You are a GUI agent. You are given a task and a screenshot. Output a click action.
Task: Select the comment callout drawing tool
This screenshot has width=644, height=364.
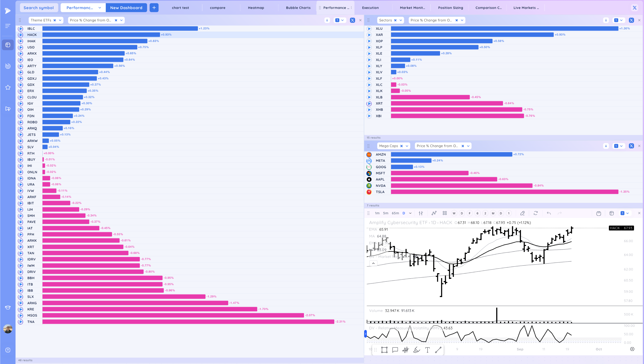tap(395, 350)
